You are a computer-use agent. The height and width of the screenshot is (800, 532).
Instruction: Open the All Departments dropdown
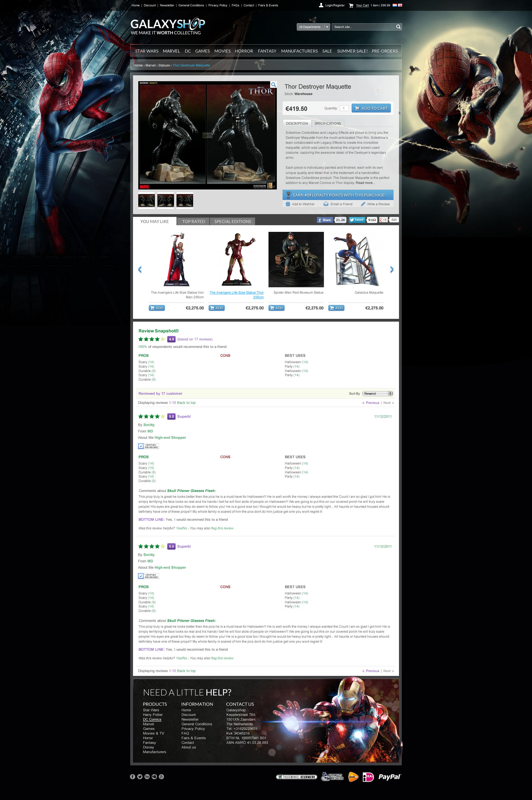tap(313, 27)
